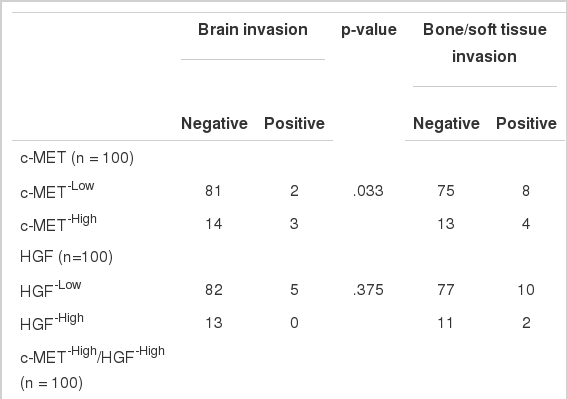Click the Brain invasion column header
The height and width of the screenshot is (399, 567).
[x=253, y=30]
